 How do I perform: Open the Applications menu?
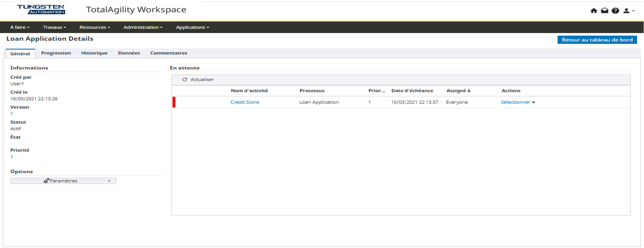pyautogui.click(x=192, y=27)
